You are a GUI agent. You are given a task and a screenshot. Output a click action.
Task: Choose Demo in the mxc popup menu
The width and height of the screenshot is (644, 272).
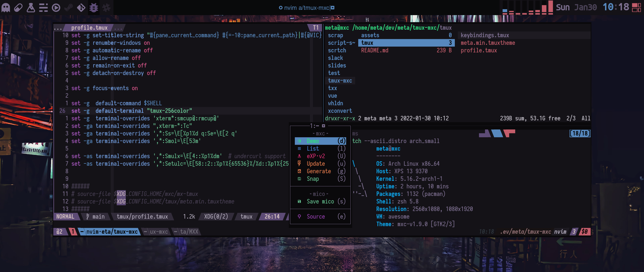click(x=320, y=141)
